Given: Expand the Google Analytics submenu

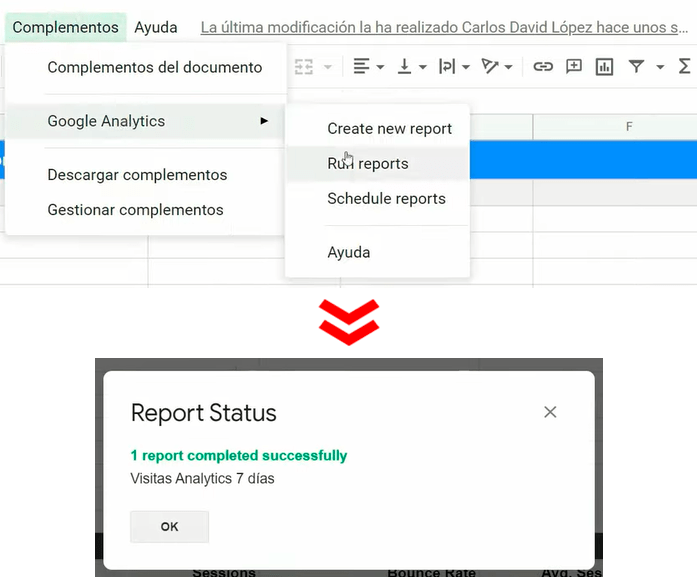Looking at the screenshot, I should pos(145,121).
